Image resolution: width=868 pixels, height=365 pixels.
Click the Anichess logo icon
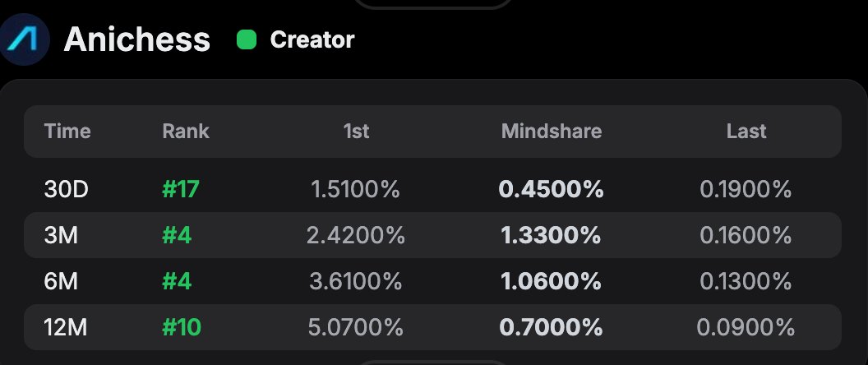tap(25, 39)
